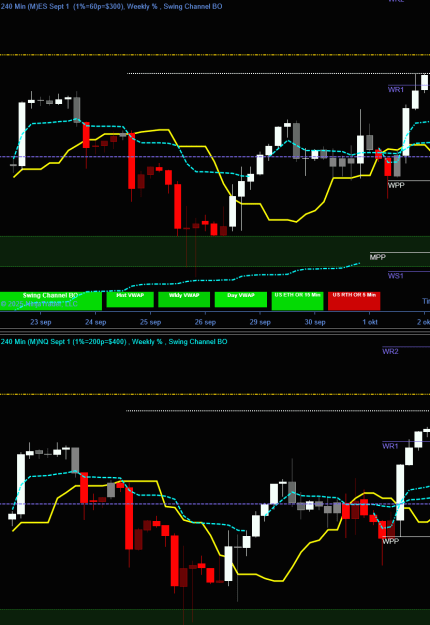Select the 24 sep date on time axis
Screen dimensions: 430x625
click(96, 322)
